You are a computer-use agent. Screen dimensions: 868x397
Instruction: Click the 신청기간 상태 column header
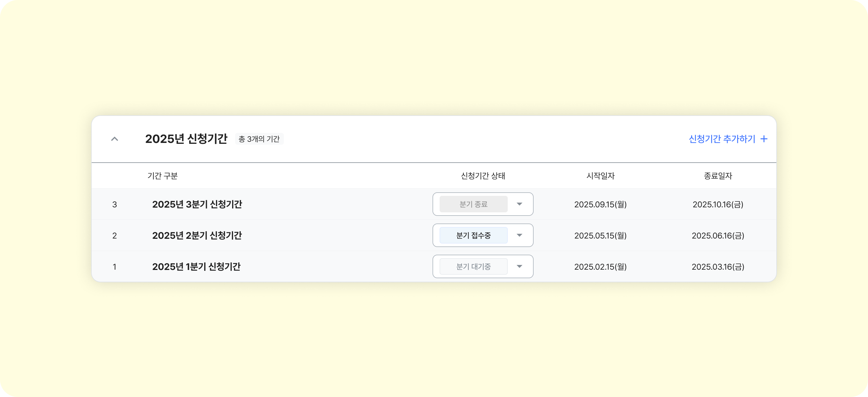(482, 176)
